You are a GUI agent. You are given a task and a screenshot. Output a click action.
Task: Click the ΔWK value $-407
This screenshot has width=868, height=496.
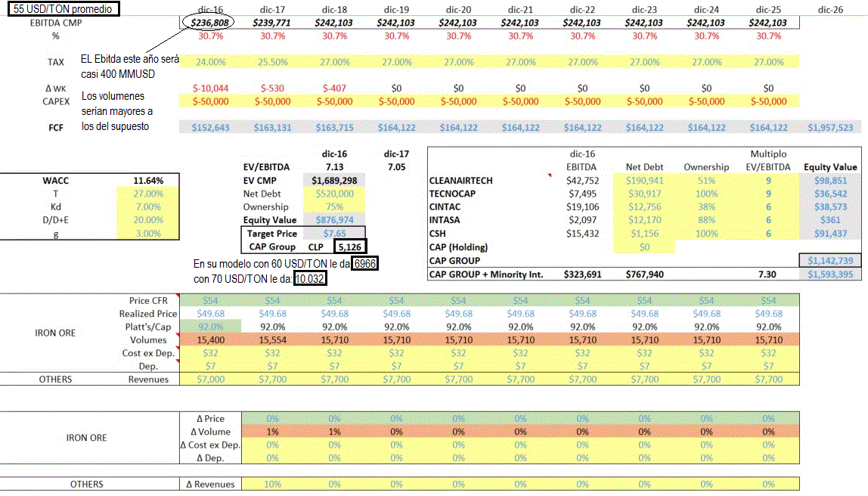point(334,88)
